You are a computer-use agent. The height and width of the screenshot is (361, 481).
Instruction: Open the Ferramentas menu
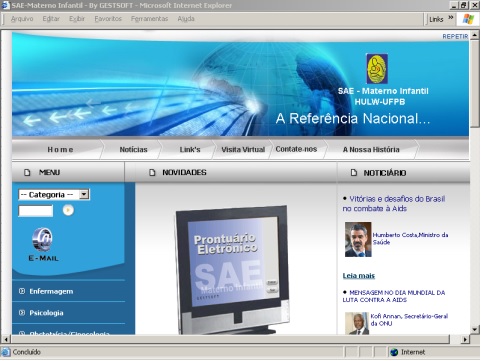149,19
